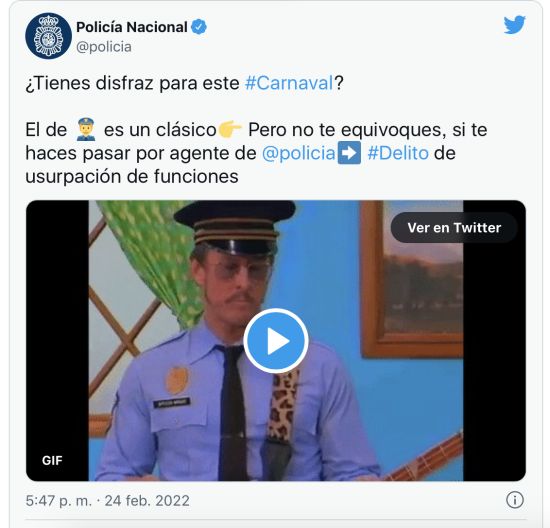Viewport: 550px width, 528px height.
Task: Open the #Delito hashtag
Action: coord(398,153)
